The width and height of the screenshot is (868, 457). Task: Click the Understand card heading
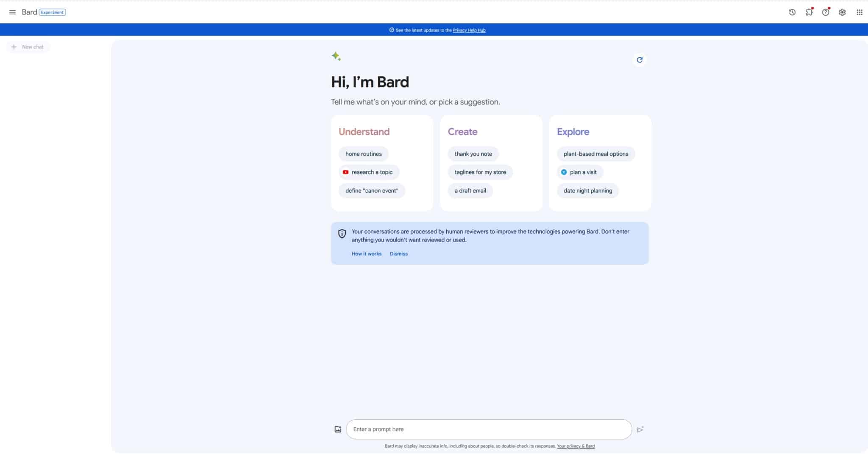364,132
